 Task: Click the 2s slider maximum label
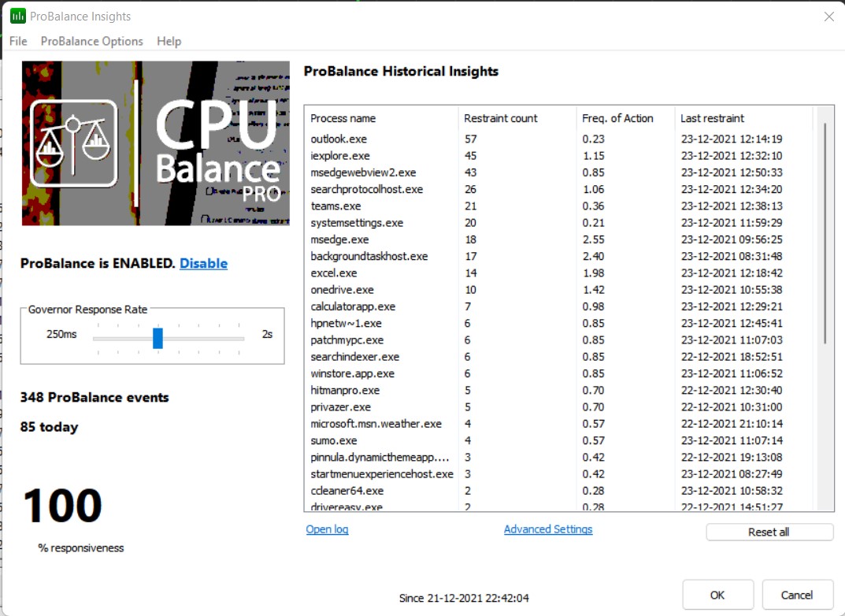pyautogui.click(x=267, y=334)
